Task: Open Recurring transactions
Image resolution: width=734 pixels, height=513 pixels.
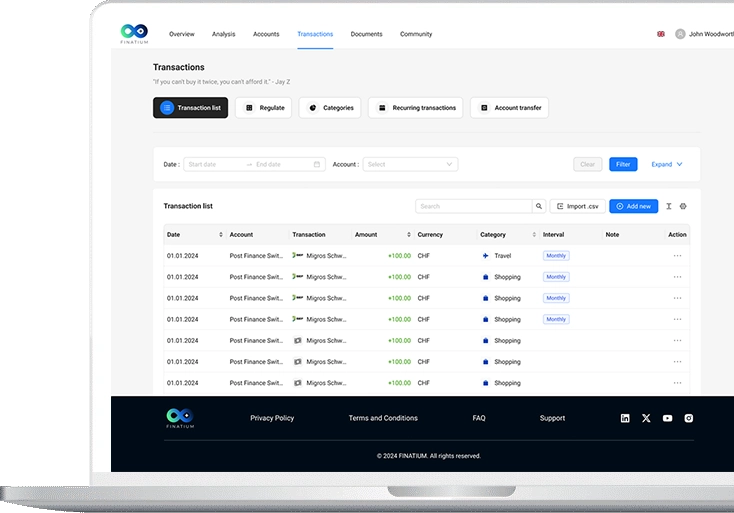Action: [416, 108]
